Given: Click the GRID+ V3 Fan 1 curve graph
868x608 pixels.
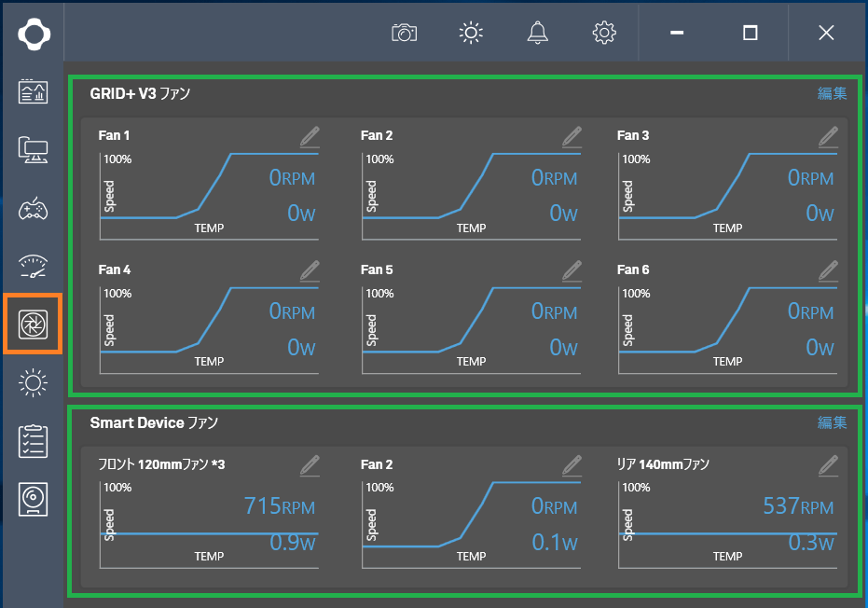Looking at the screenshot, I should coord(209,196).
